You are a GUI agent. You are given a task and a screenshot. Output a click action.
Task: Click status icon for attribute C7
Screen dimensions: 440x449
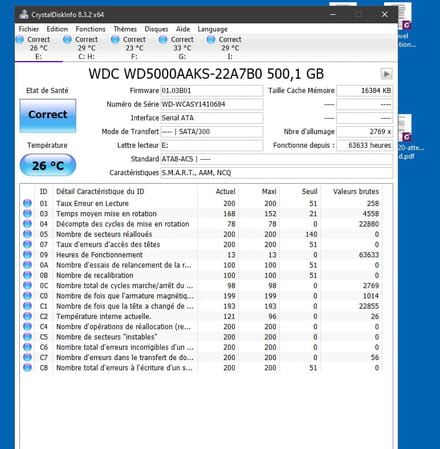[27, 357]
